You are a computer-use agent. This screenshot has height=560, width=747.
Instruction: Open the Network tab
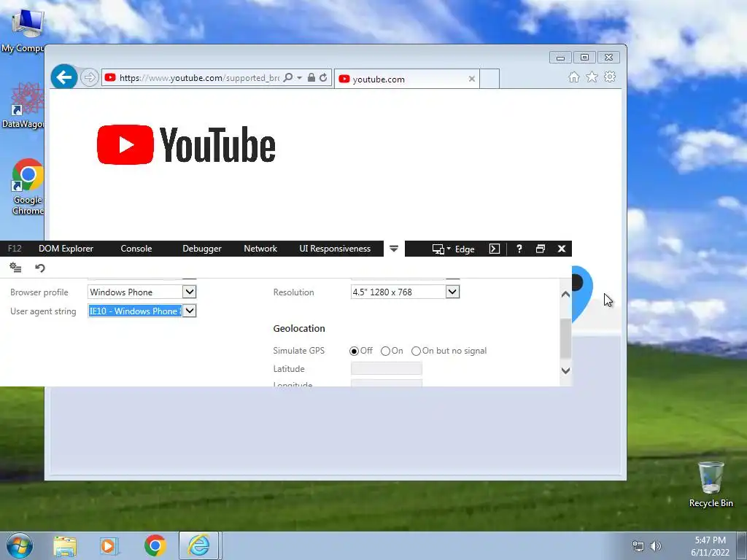[x=260, y=249]
